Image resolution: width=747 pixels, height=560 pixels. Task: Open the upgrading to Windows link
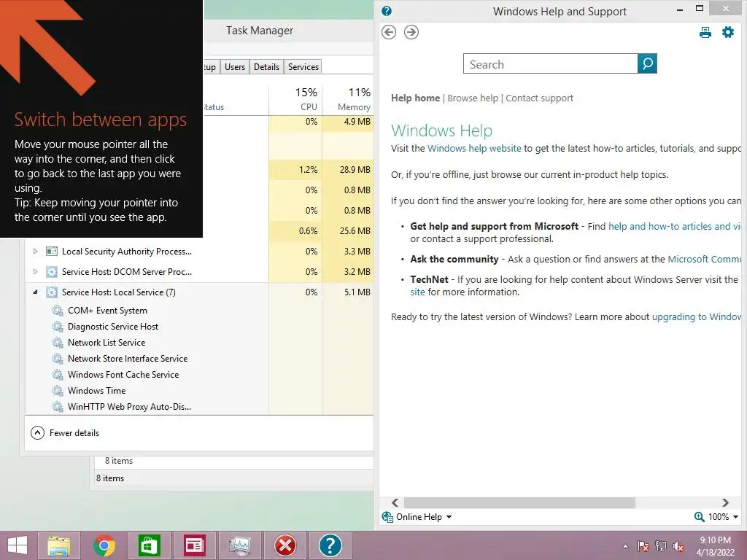[697, 317]
